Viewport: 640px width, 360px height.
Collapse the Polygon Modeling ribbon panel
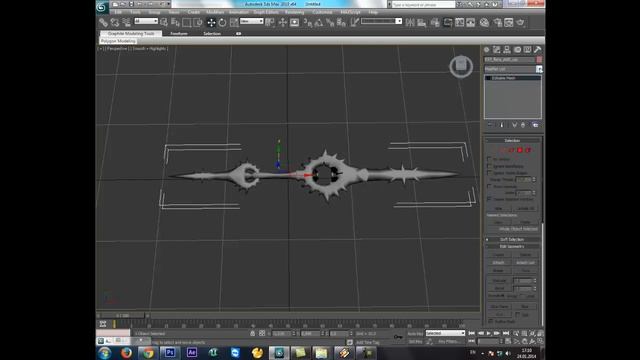(x=118, y=41)
